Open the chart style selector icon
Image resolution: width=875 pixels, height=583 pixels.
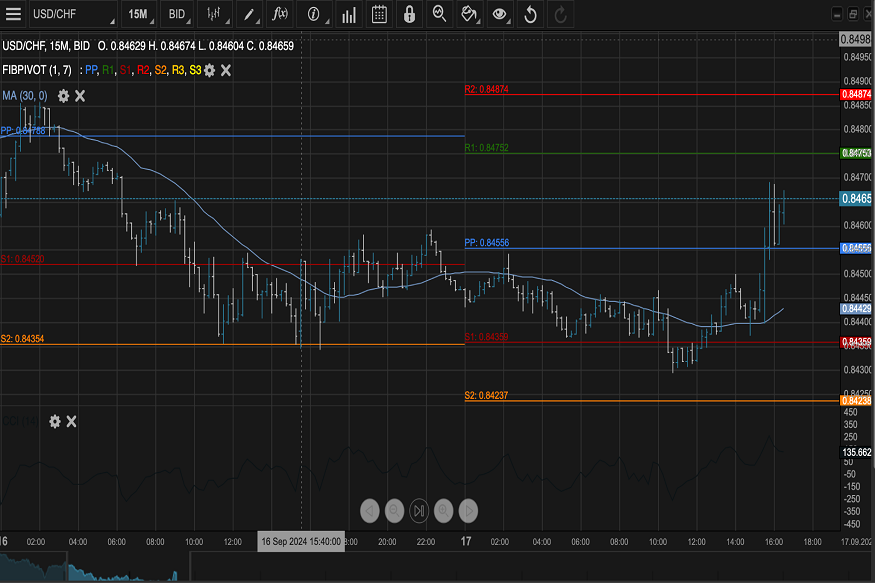213,14
